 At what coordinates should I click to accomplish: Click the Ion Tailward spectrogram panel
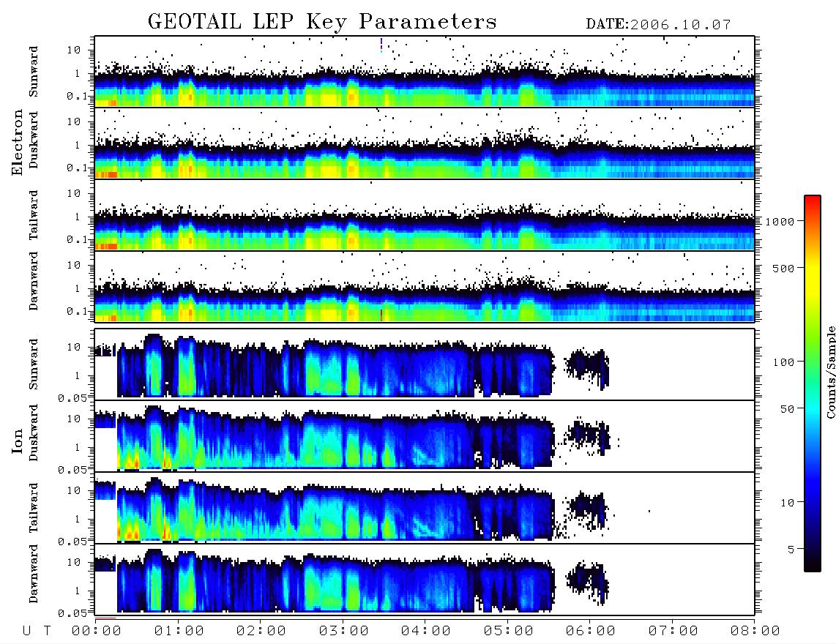click(x=425, y=508)
